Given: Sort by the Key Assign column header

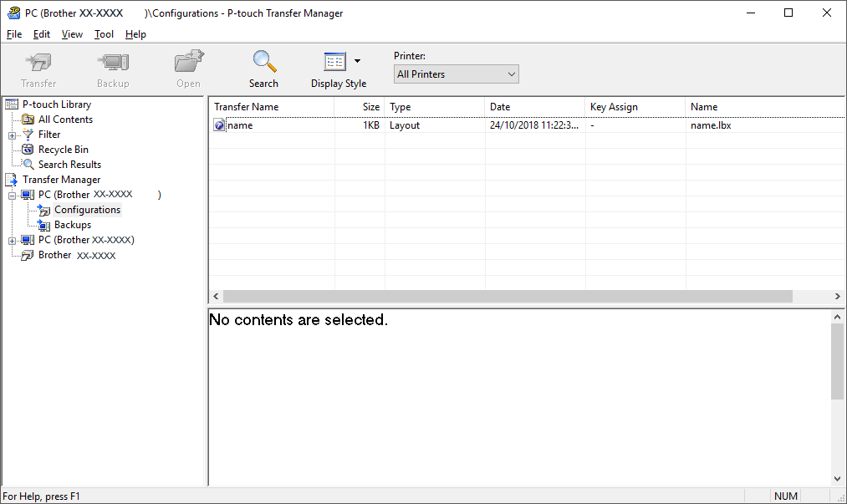Looking at the screenshot, I should coord(635,107).
